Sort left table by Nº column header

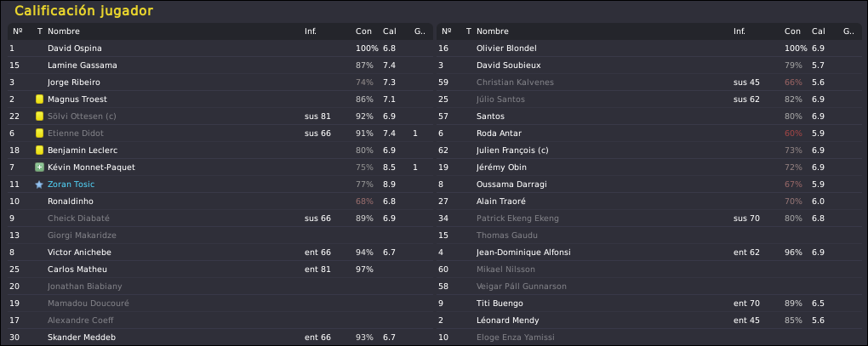[x=17, y=31]
